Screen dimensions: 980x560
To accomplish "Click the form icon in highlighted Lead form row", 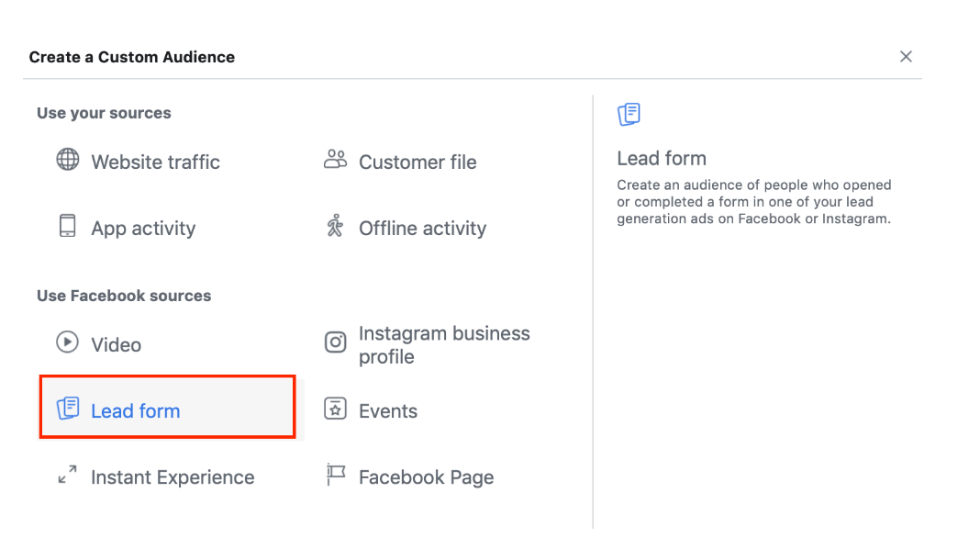I will (68, 409).
